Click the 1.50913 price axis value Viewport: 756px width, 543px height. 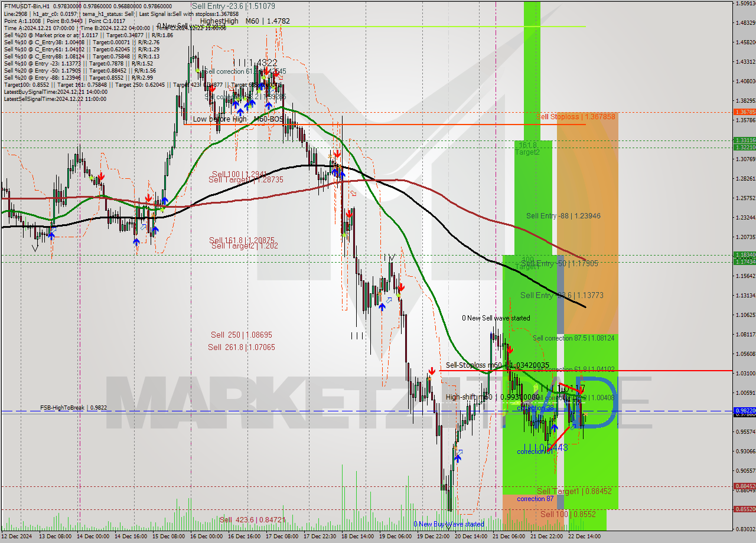tap(745, 4)
